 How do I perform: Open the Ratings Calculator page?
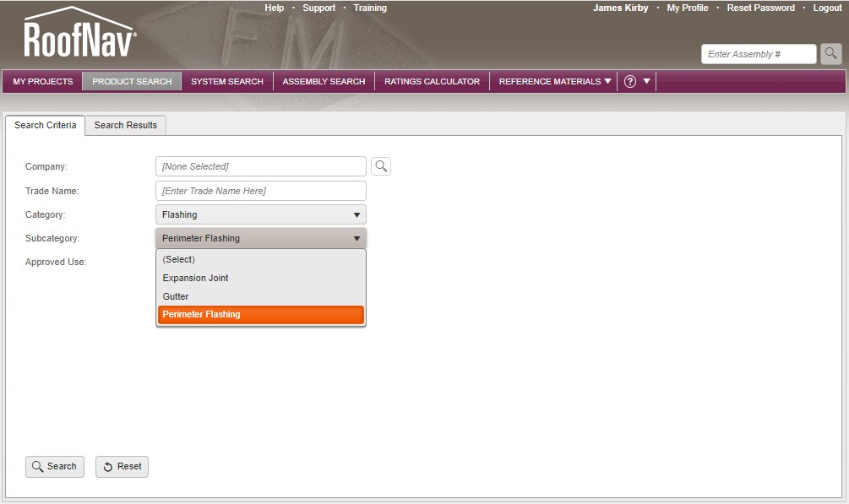coord(432,82)
